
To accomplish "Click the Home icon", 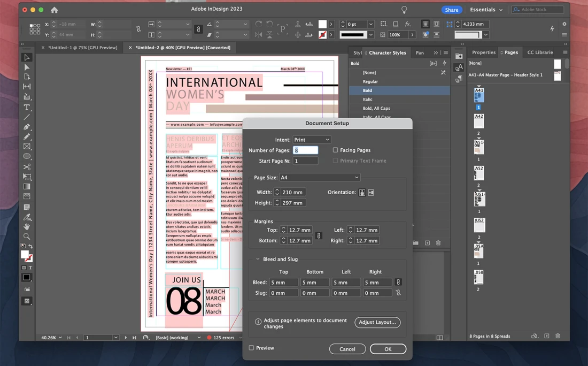I will 54,10.
